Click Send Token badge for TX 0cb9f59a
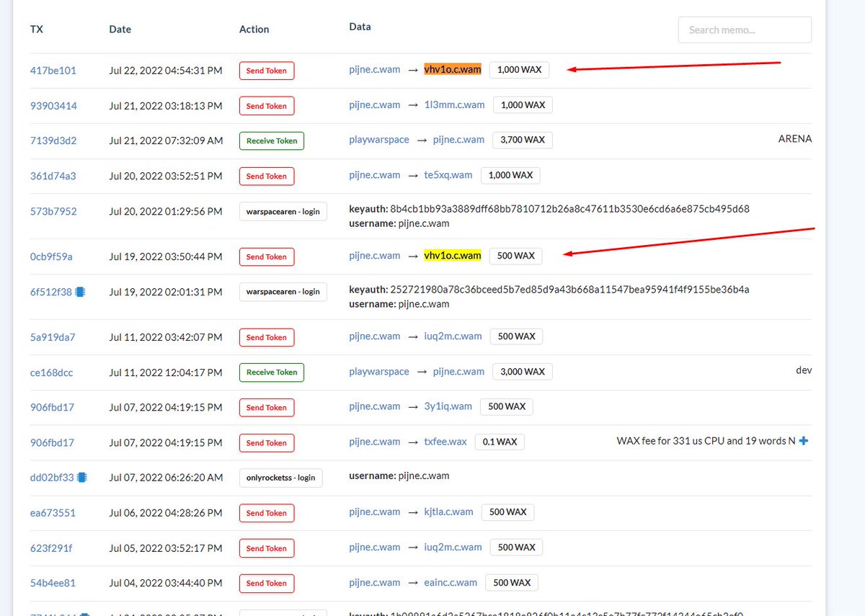The image size is (865, 616). tap(267, 256)
